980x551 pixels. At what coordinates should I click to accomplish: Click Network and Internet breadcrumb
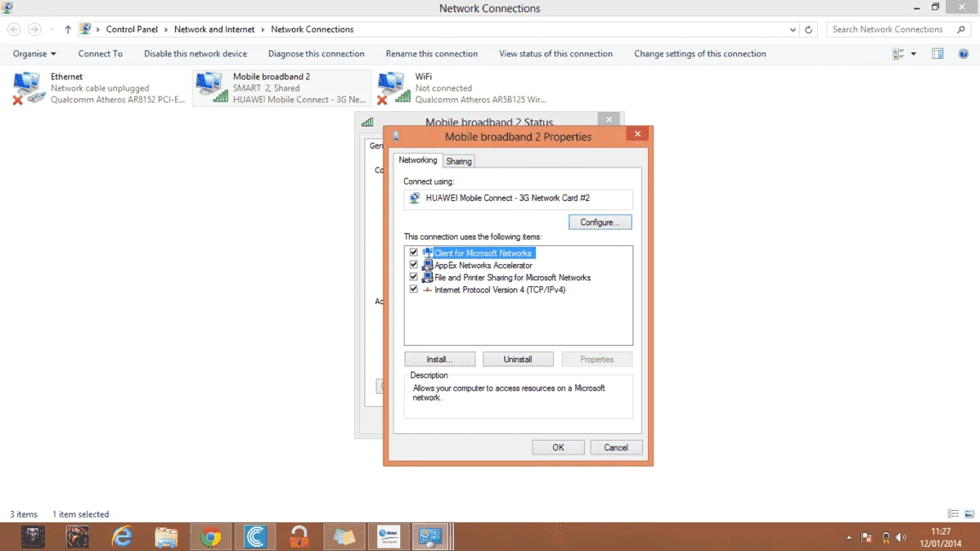(214, 29)
